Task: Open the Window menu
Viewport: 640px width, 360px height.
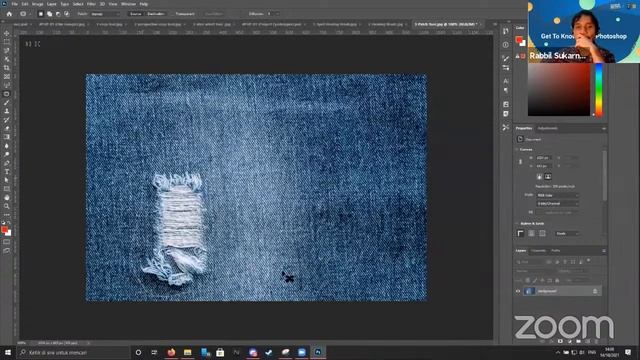Action: click(128, 4)
